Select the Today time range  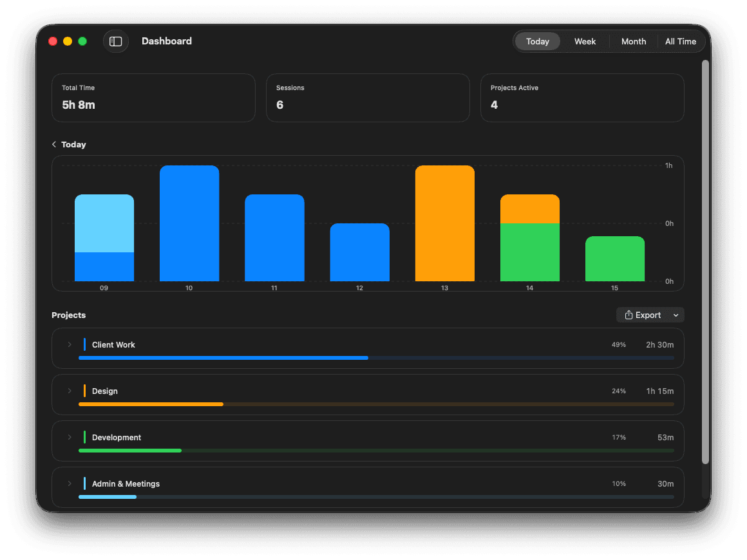click(x=537, y=41)
